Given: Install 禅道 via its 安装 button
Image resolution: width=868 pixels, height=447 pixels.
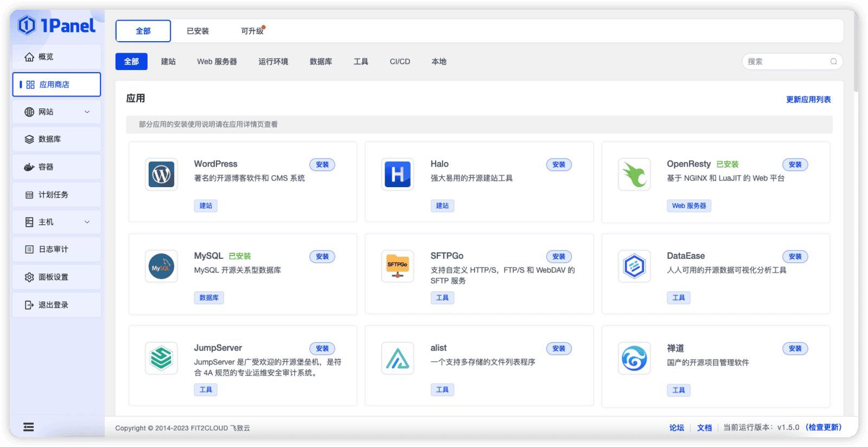Looking at the screenshot, I should (x=795, y=348).
